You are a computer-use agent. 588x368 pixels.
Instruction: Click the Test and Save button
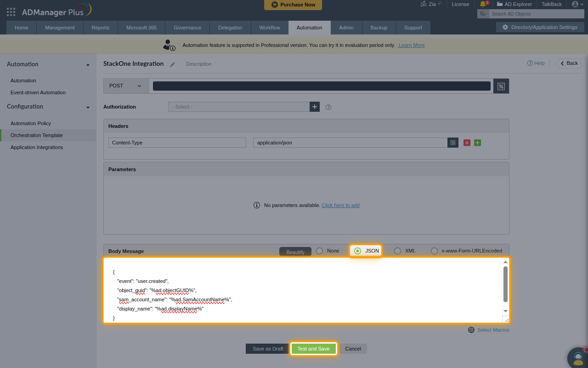[313, 349]
